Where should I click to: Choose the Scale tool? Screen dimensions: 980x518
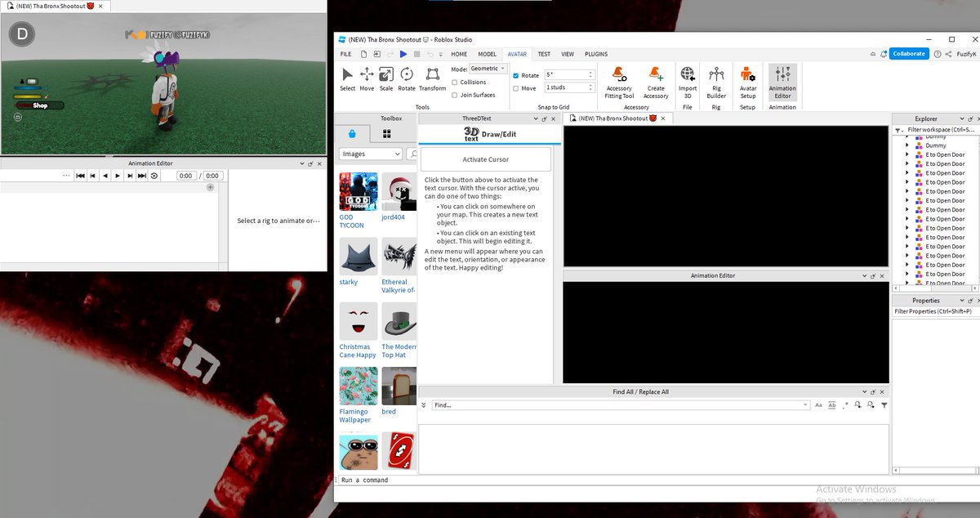pyautogui.click(x=386, y=78)
